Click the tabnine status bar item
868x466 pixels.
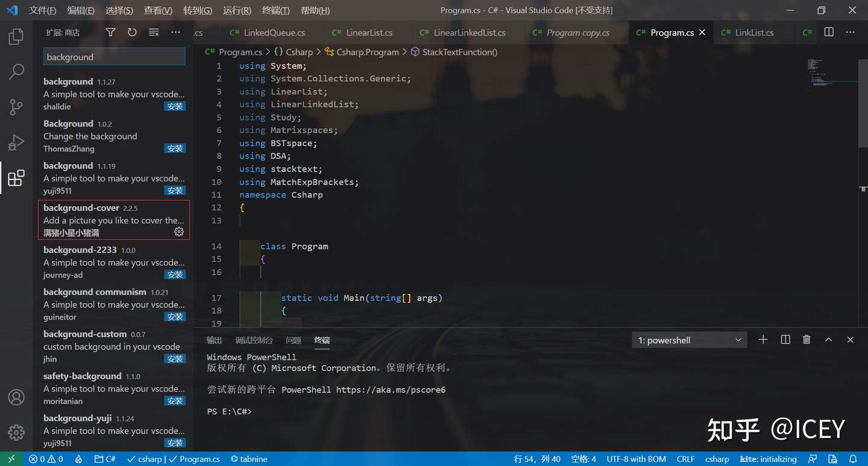[x=249, y=459]
